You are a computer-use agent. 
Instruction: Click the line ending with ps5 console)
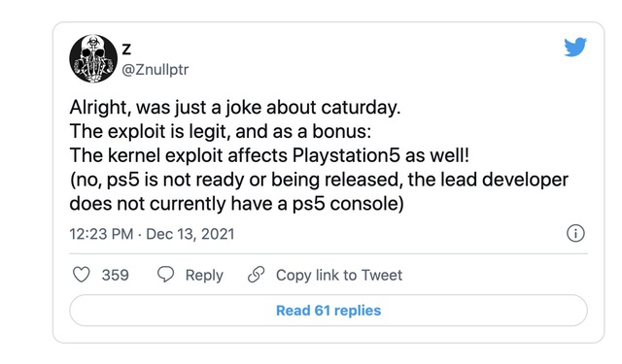pos(236,204)
